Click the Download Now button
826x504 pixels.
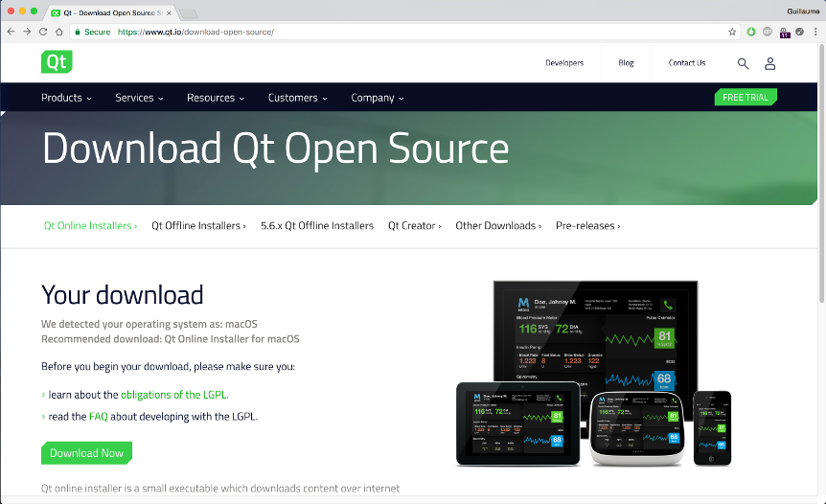click(86, 453)
